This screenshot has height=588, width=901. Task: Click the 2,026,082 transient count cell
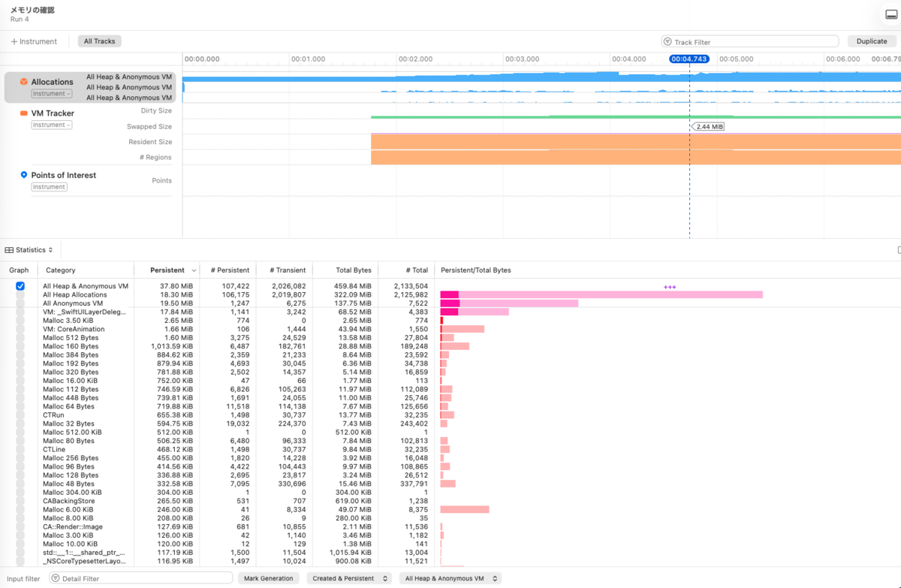287,286
